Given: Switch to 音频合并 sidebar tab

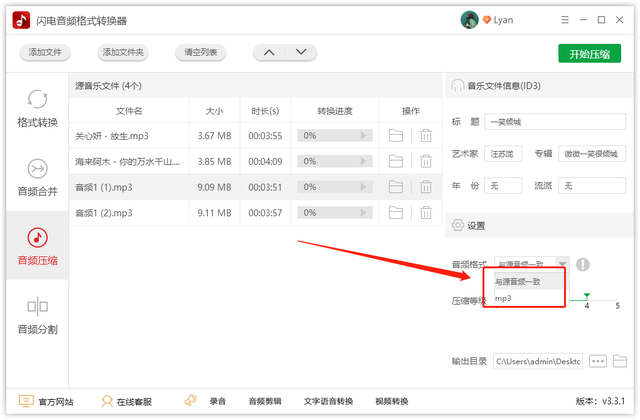Looking at the screenshot, I should pos(37,177).
